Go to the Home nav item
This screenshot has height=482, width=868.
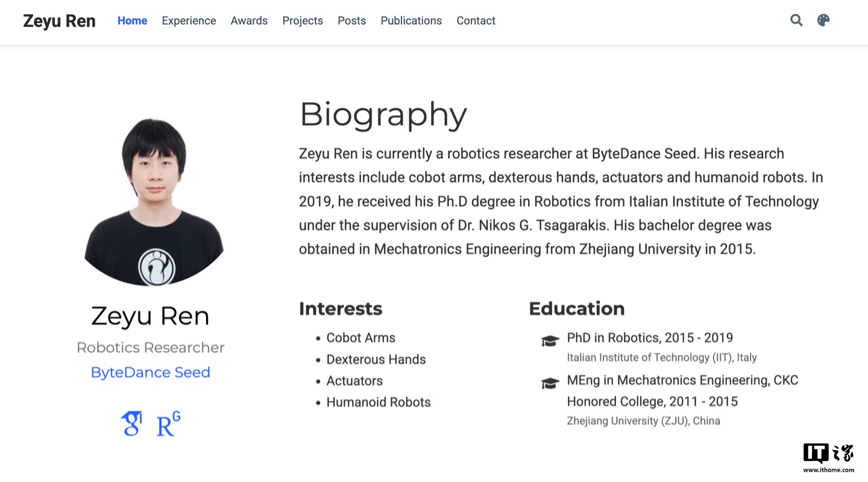coord(132,20)
